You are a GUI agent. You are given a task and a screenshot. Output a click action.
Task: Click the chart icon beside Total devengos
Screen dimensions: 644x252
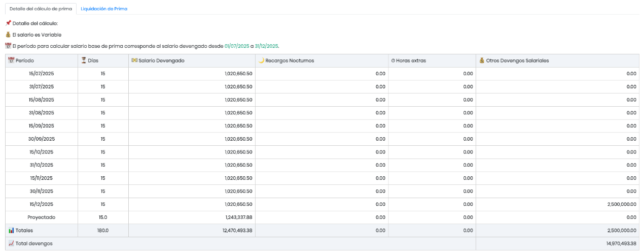(x=11, y=243)
